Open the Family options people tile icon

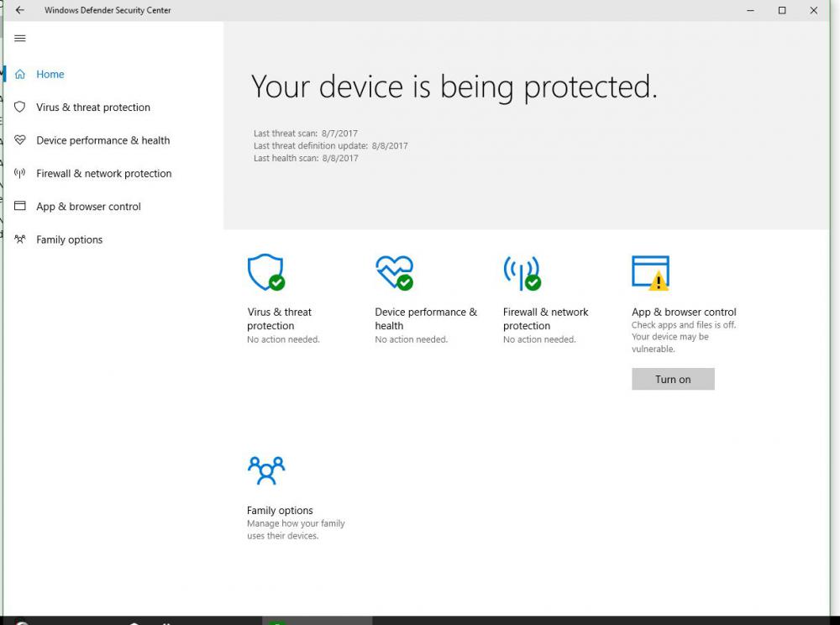click(x=266, y=470)
